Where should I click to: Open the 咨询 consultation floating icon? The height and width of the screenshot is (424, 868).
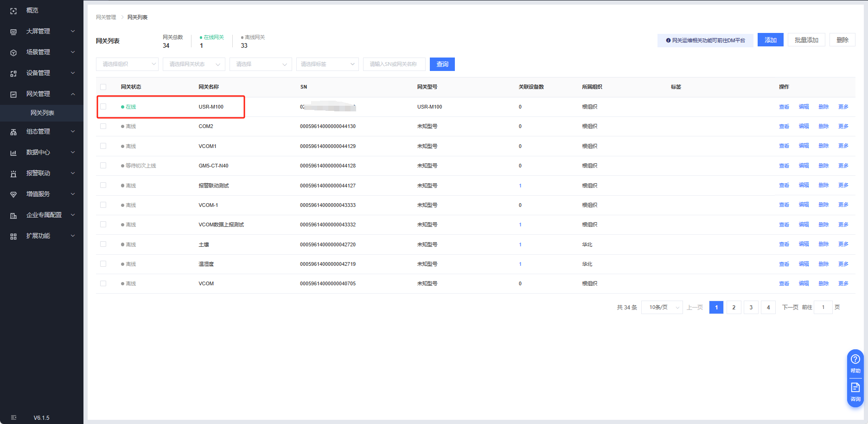[x=855, y=391]
